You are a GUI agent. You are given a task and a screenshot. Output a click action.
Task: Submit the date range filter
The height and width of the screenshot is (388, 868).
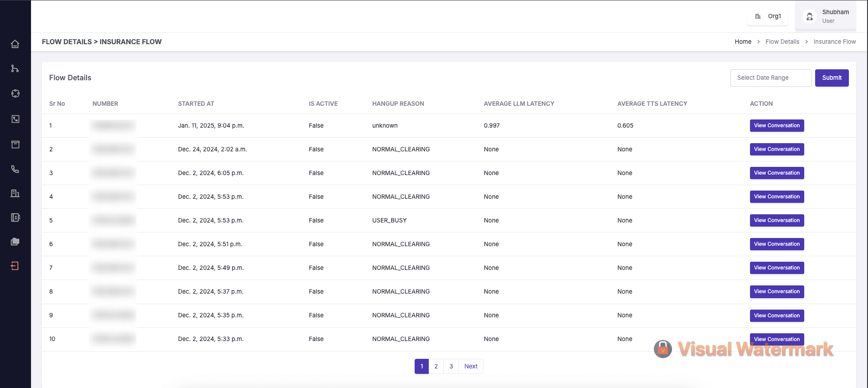pyautogui.click(x=832, y=78)
